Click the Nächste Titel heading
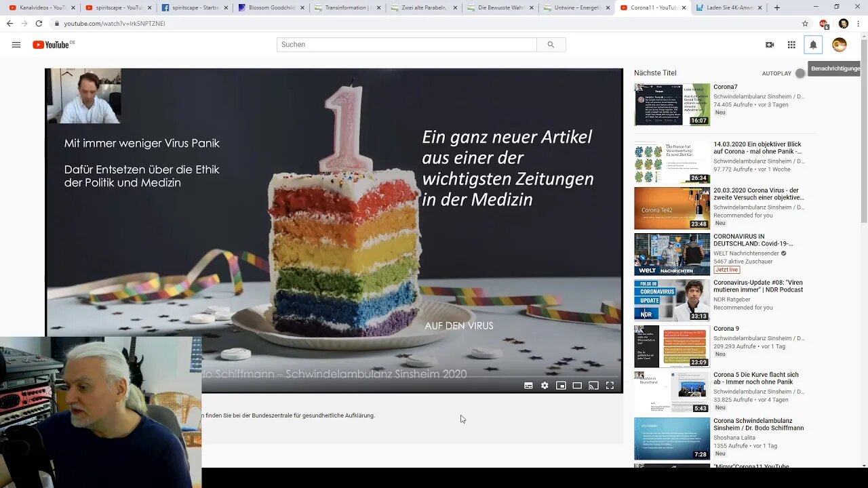Image resolution: width=868 pixels, height=488 pixels. click(655, 73)
